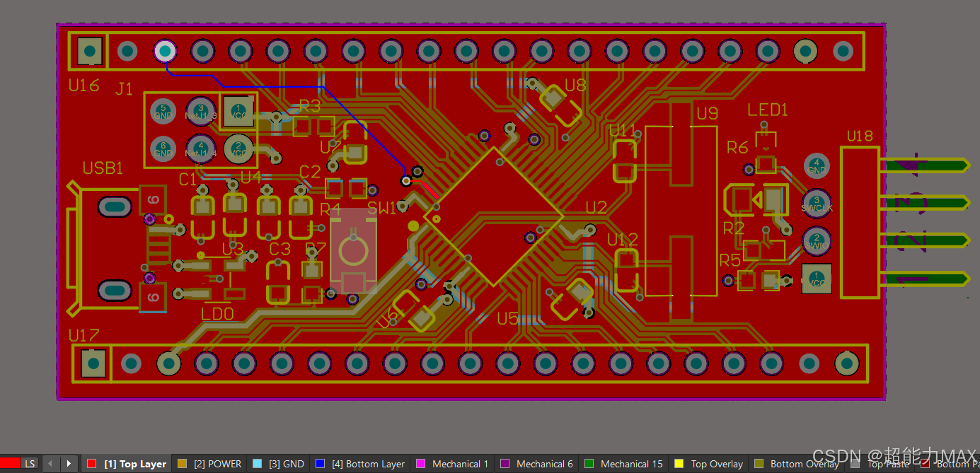This screenshot has height=473, width=980.
Task: Select J1 pad 3 NetJ1_3
Action: [201, 111]
